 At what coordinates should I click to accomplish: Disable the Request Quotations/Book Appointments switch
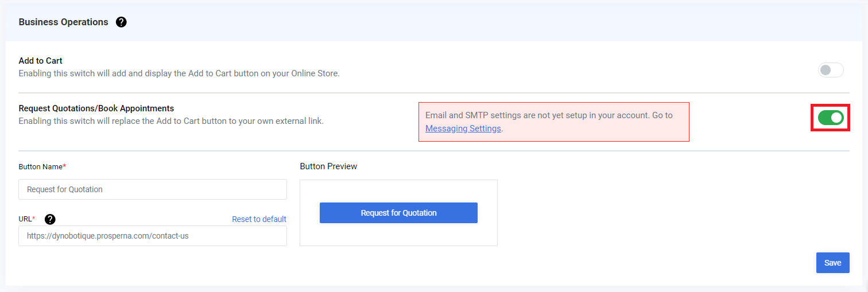[831, 118]
